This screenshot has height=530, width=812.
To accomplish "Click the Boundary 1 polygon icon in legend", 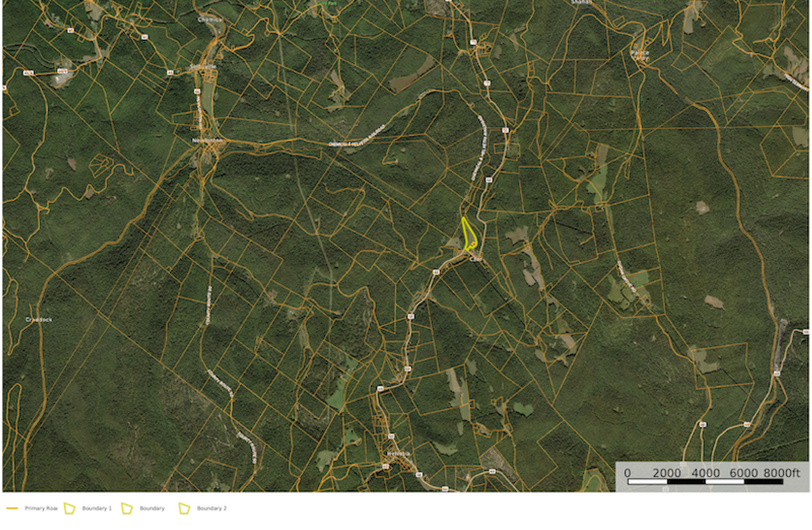I will point(69,508).
